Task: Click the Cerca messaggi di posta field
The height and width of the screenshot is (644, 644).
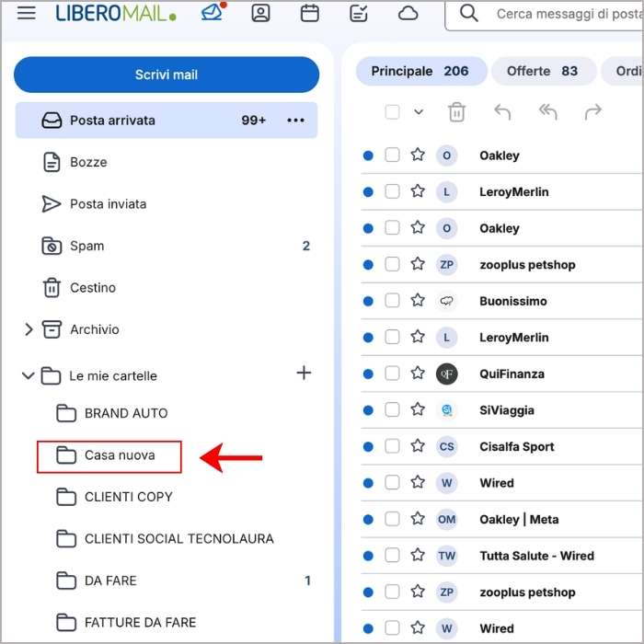Action: pyautogui.click(x=546, y=14)
